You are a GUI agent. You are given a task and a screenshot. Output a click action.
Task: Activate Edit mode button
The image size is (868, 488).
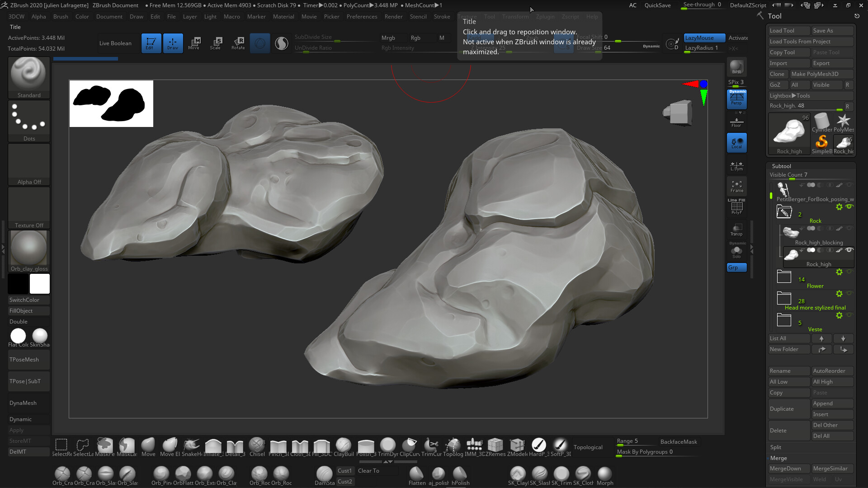point(151,43)
